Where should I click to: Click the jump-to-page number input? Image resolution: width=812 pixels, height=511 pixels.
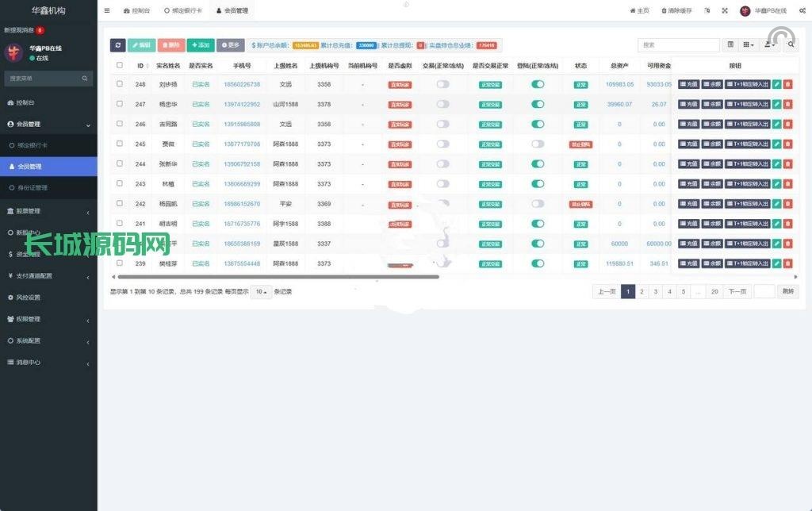click(764, 292)
